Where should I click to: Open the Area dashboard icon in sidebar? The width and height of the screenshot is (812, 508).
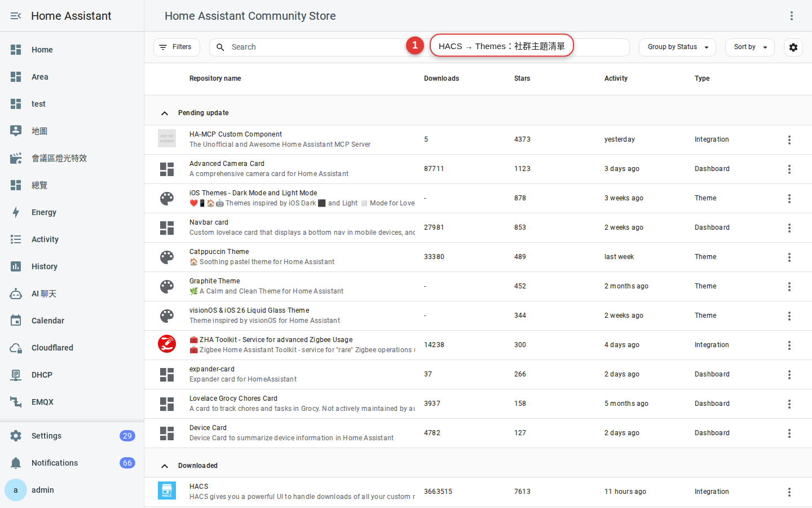click(16, 77)
